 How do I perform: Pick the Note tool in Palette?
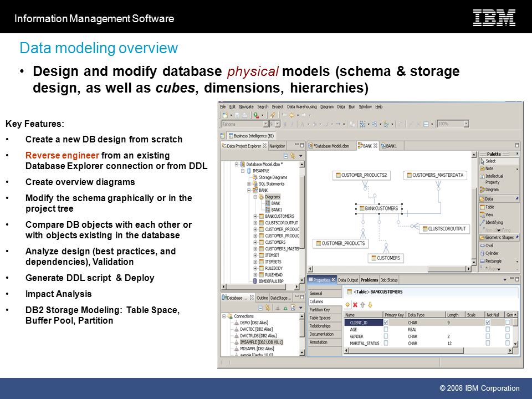pyautogui.click(x=487, y=168)
